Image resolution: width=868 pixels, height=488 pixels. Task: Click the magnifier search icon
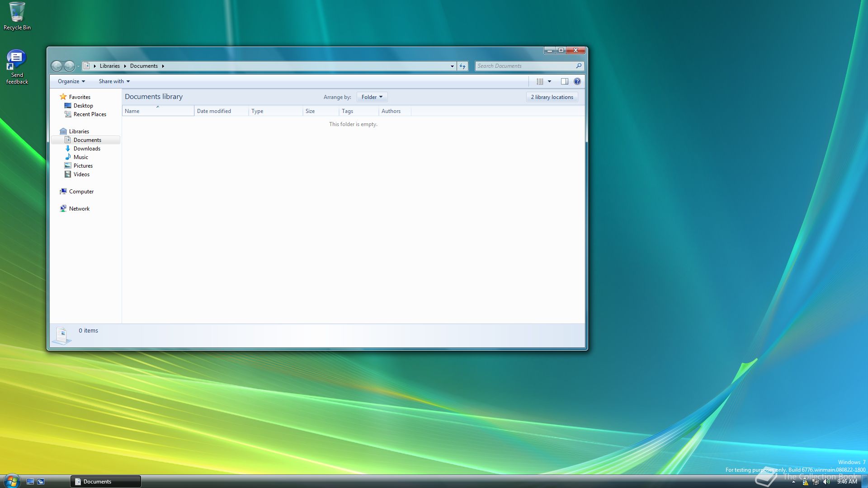[x=579, y=66]
